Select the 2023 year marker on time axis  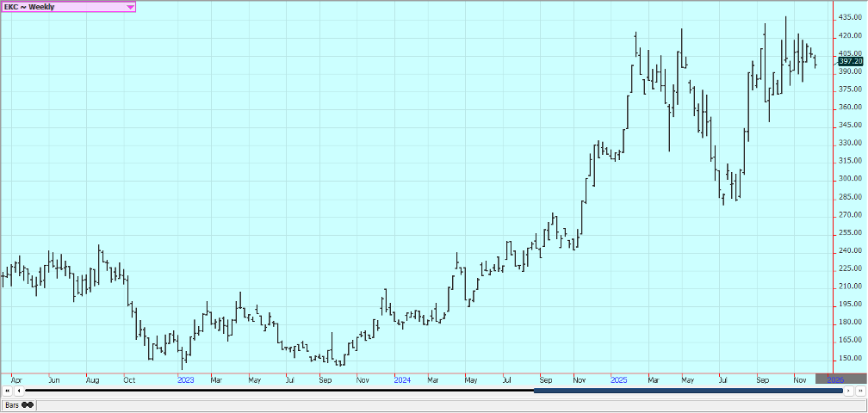186,379
